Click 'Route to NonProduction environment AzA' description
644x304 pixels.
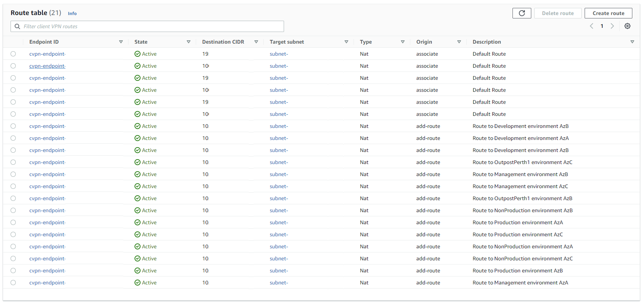[523, 246]
